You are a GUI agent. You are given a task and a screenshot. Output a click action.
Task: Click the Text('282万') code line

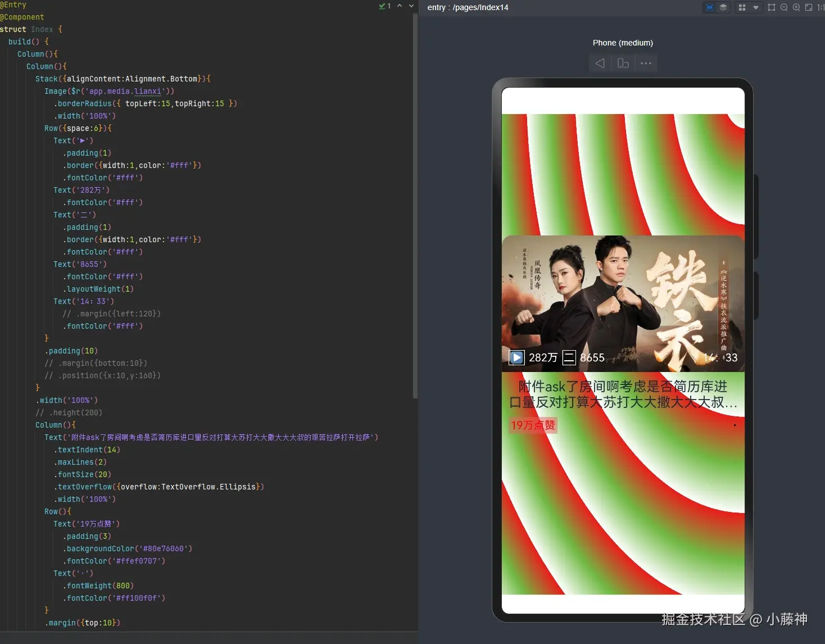click(x=81, y=190)
